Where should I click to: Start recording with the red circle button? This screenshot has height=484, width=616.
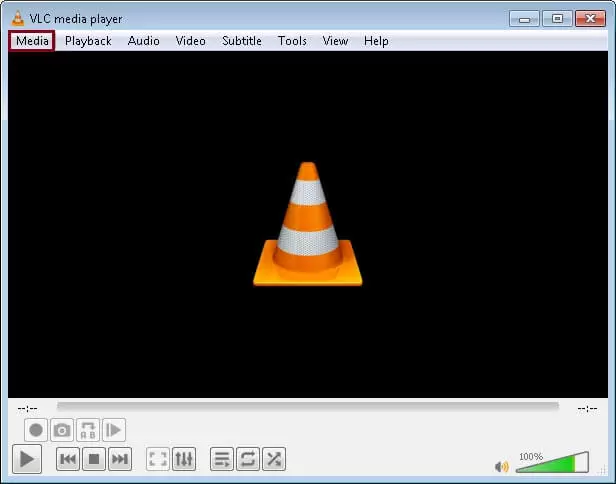[36, 430]
